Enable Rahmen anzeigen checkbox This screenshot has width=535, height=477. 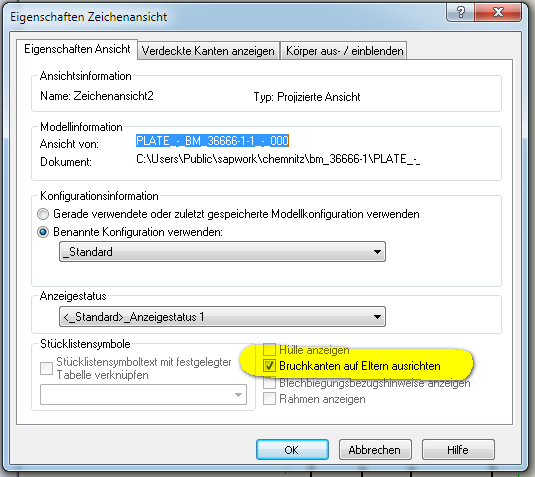269,399
